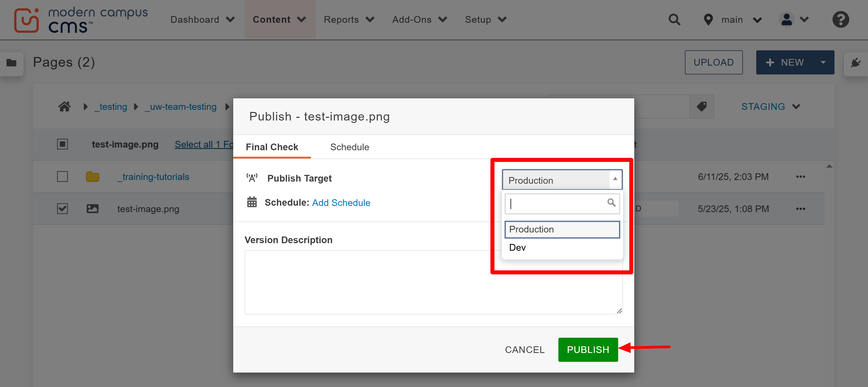Click the location pin icon next to main
The height and width of the screenshot is (387, 868).
click(x=708, y=20)
